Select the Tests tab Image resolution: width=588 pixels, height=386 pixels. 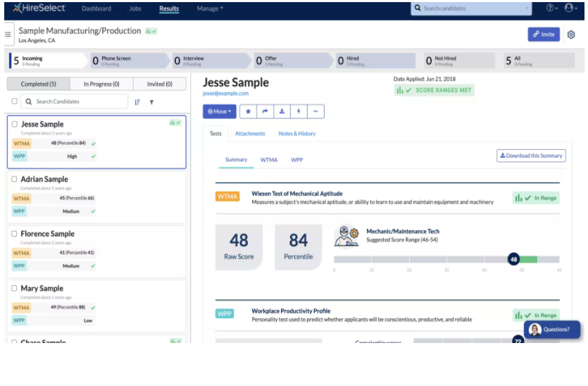(215, 134)
